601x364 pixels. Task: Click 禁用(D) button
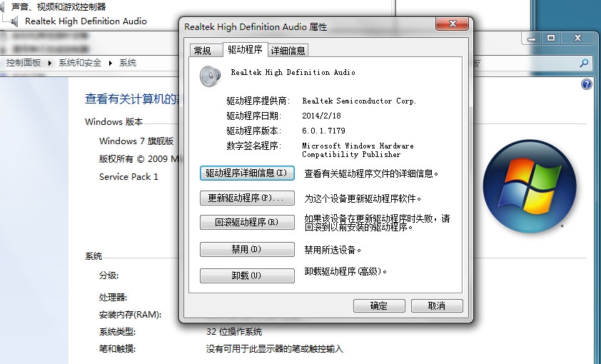coord(247,249)
